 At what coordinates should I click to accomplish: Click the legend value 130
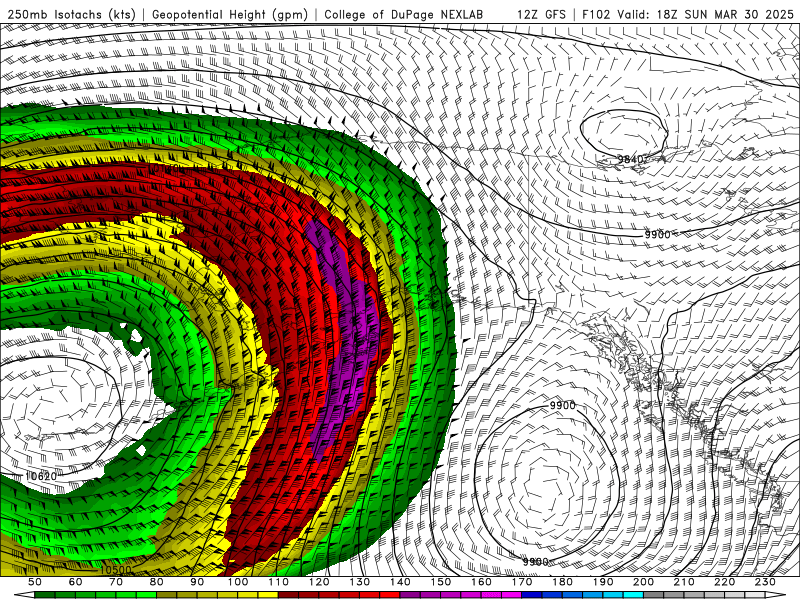360,582
